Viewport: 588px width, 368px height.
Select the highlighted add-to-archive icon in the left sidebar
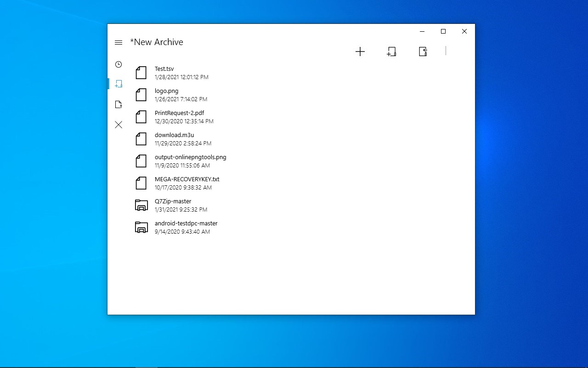[x=119, y=84]
